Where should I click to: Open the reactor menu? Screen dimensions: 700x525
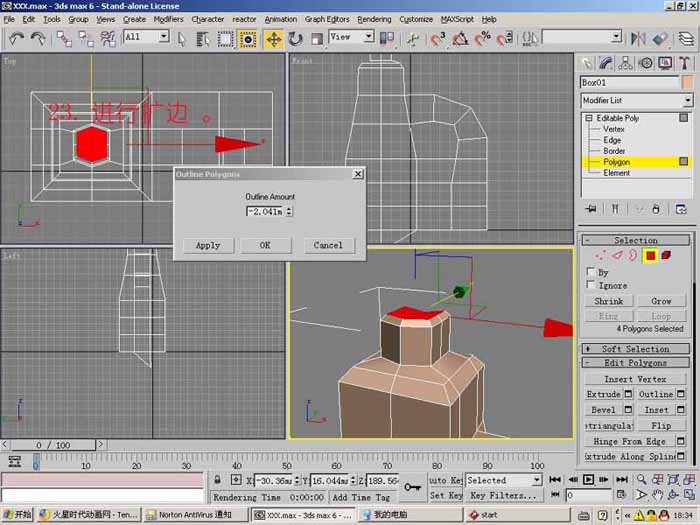pos(244,19)
